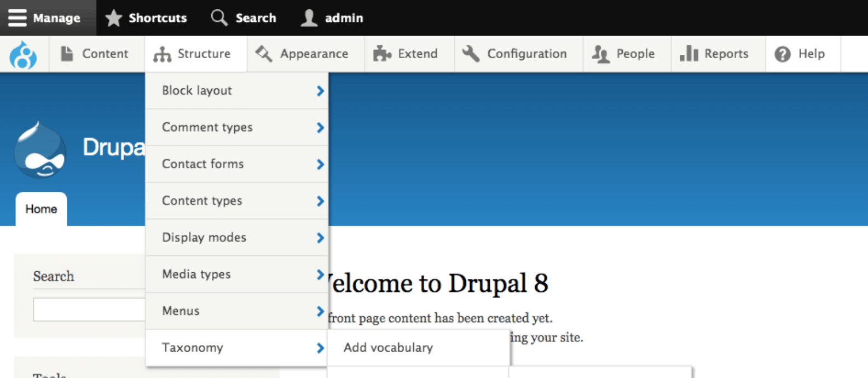Viewport: 868px width, 378px height.
Task: Click the Configuration wrench icon
Action: 471,54
